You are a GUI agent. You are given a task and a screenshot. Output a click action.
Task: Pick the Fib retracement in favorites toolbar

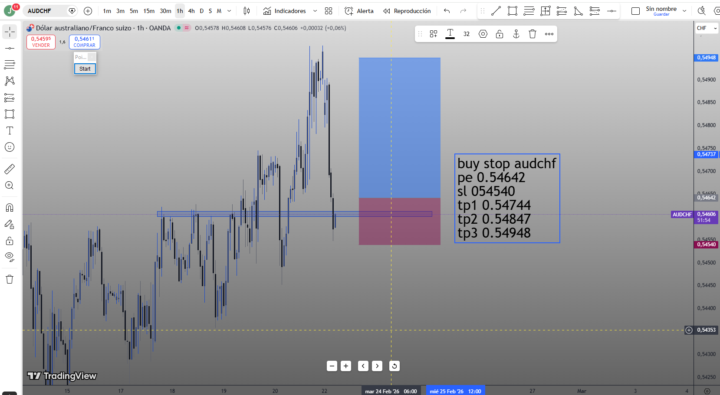pos(529,11)
